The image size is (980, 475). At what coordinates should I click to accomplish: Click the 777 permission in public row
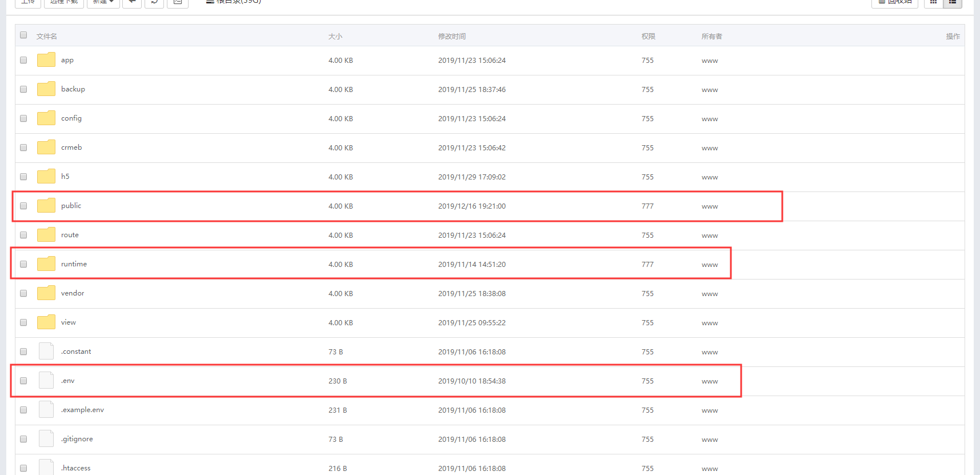point(647,206)
